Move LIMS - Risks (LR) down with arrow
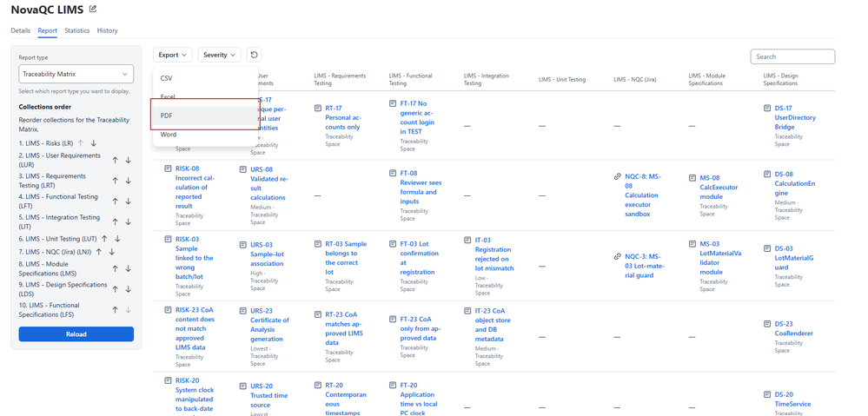868x416 pixels. click(x=94, y=143)
